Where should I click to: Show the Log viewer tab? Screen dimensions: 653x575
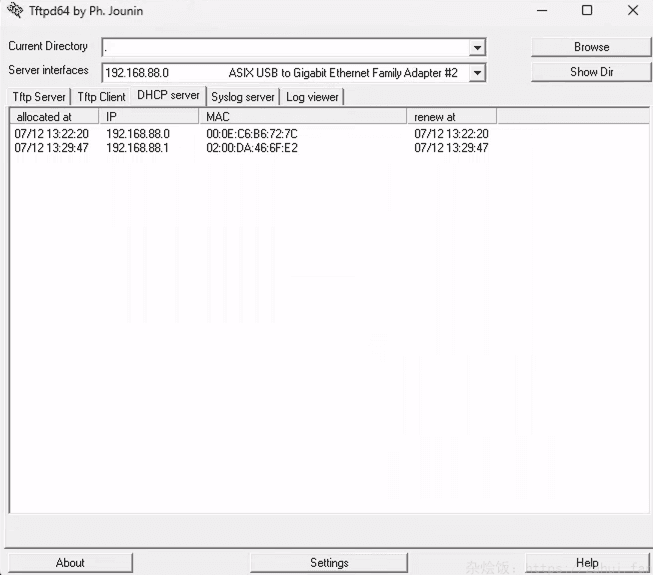click(312, 97)
